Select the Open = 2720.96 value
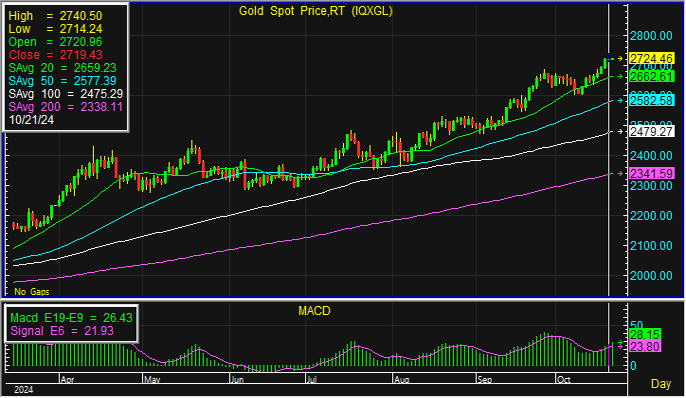 point(55,42)
